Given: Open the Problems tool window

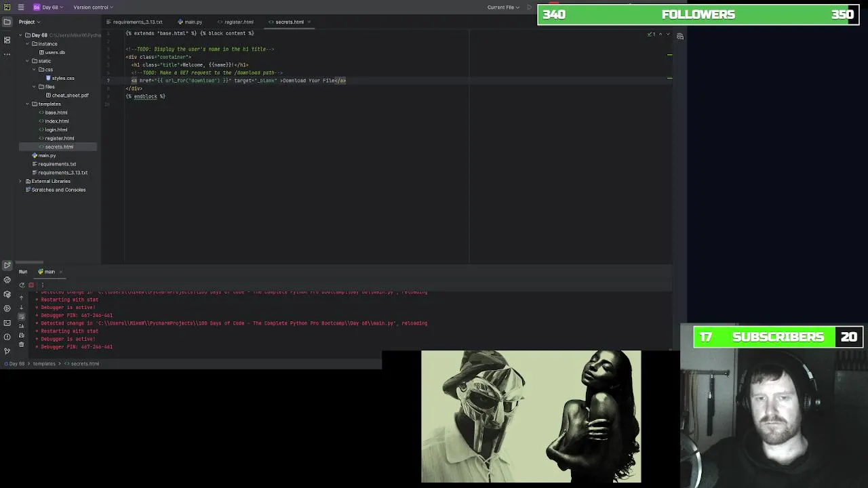Looking at the screenshot, I should (7, 337).
